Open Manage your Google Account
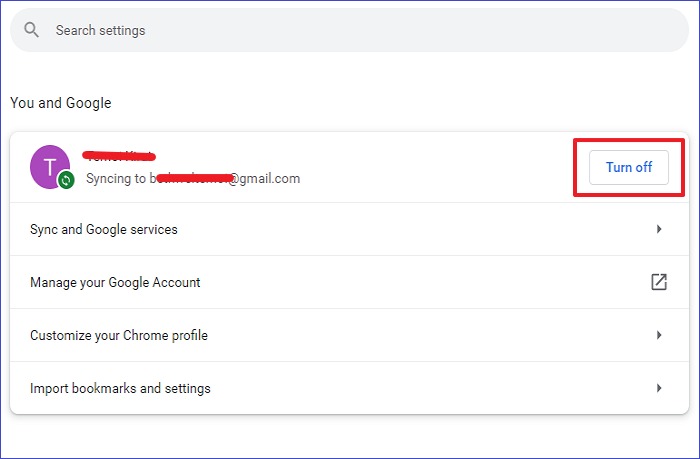700x459 pixels. click(x=115, y=282)
